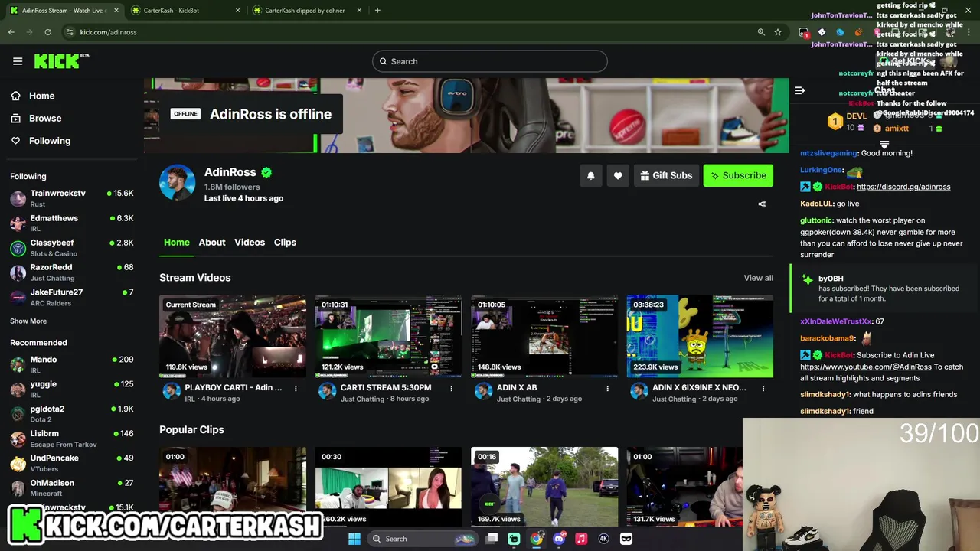Click AdinRoss profile avatar
The height and width of the screenshot is (551, 980).
177,182
